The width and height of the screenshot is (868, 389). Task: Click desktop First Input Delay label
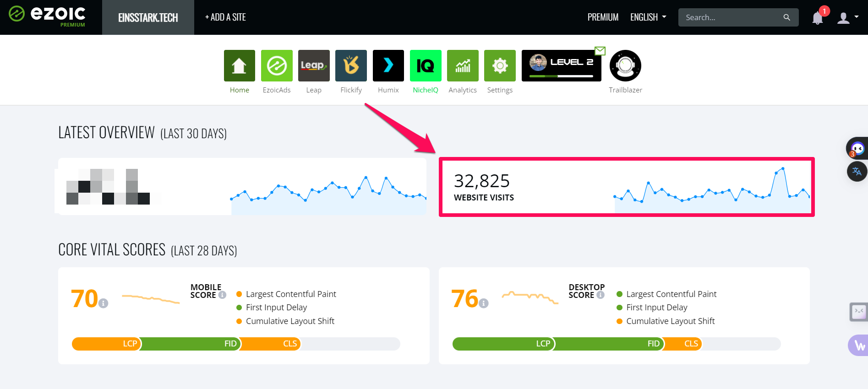click(656, 308)
